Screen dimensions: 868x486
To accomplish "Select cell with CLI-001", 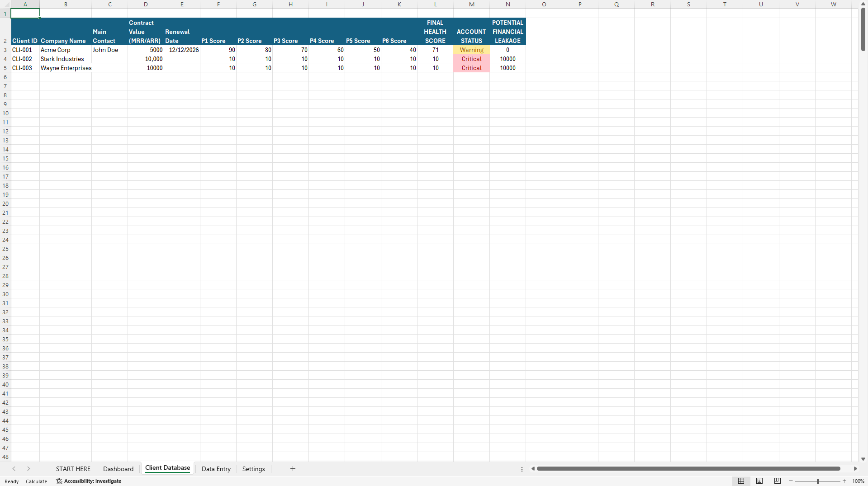I will click(x=25, y=50).
